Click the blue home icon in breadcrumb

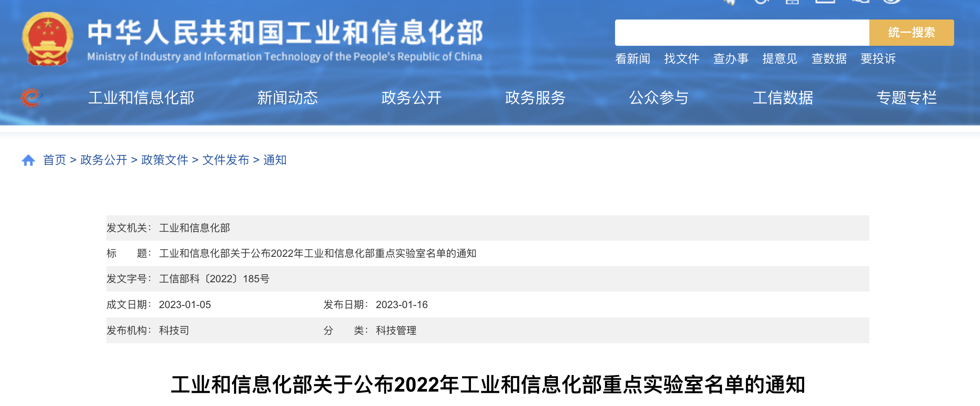point(28,160)
